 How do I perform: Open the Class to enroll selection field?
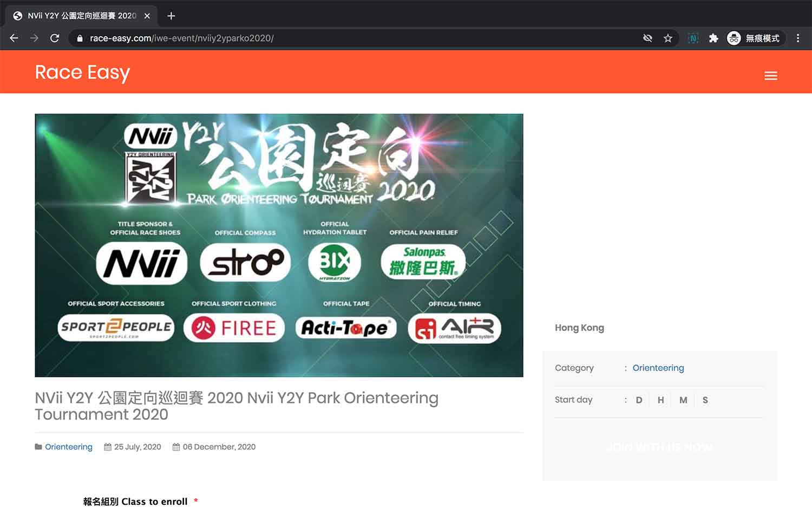pyautogui.click(x=141, y=502)
